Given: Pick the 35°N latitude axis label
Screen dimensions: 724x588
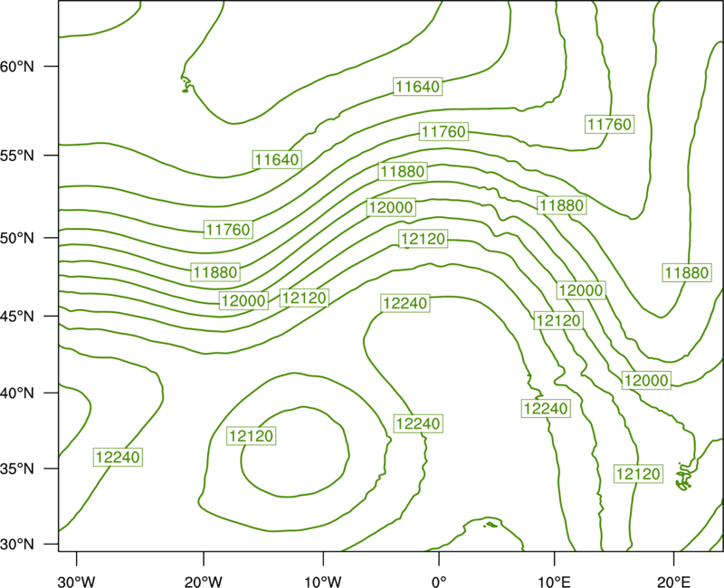Looking at the screenshot, I should (x=17, y=469).
